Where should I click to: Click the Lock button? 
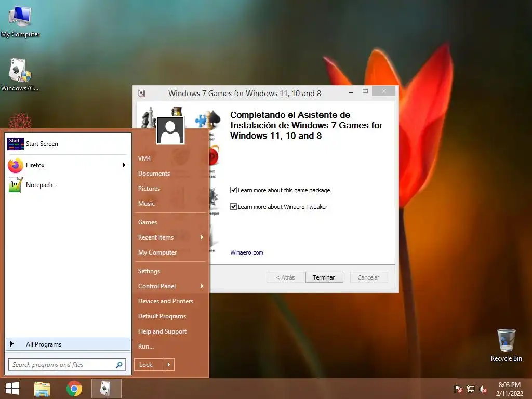pos(149,365)
